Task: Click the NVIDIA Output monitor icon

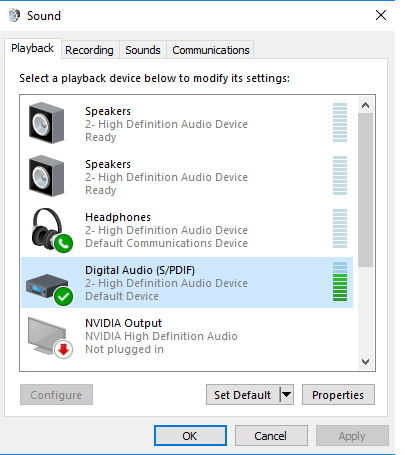Action: coord(47,335)
